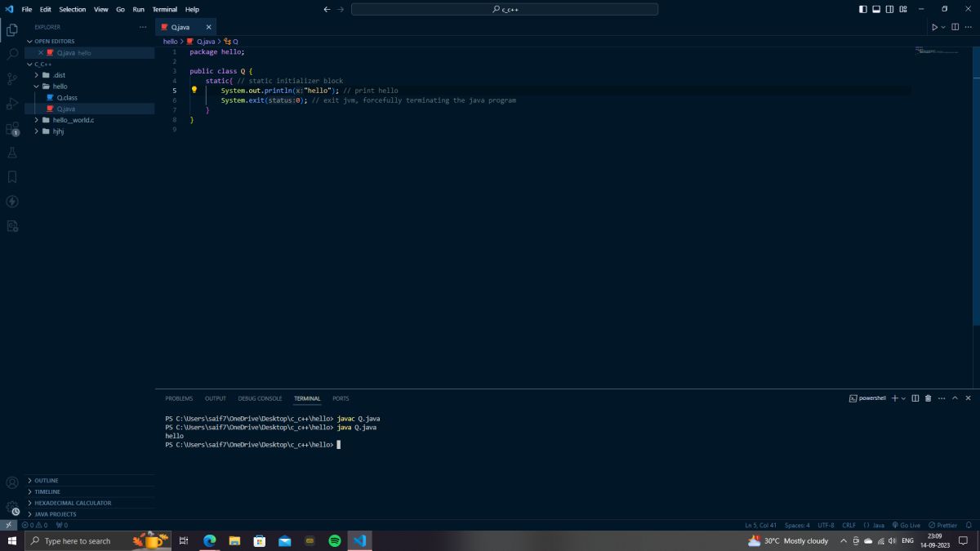Open run options dropdown arrow
Image resolution: width=980 pixels, height=551 pixels.
(x=943, y=27)
